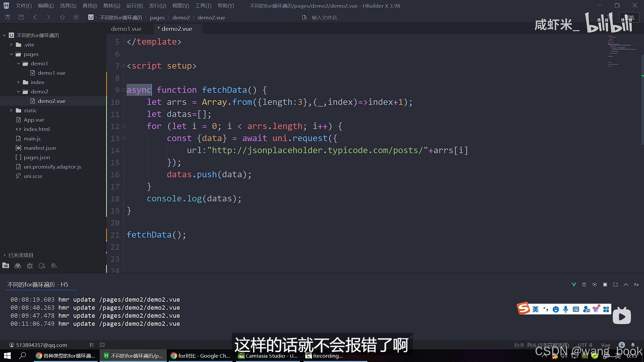Select the 不同的for循环遍历 - H5 console tab
Screen dimensions: 644x362
pos(38,285)
